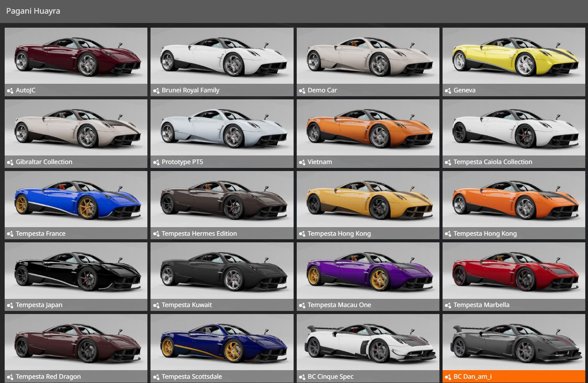This screenshot has height=383, width=588.
Task: Click the config icon beside Brunei Royal Family
Action: pos(156,90)
